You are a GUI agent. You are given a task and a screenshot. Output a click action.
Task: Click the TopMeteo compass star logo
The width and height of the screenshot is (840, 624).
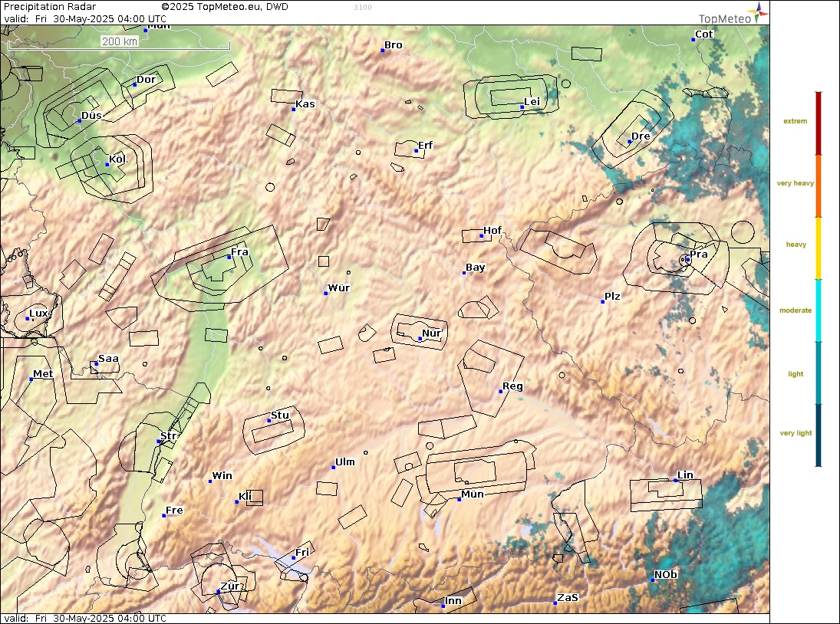[x=759, y=12]
